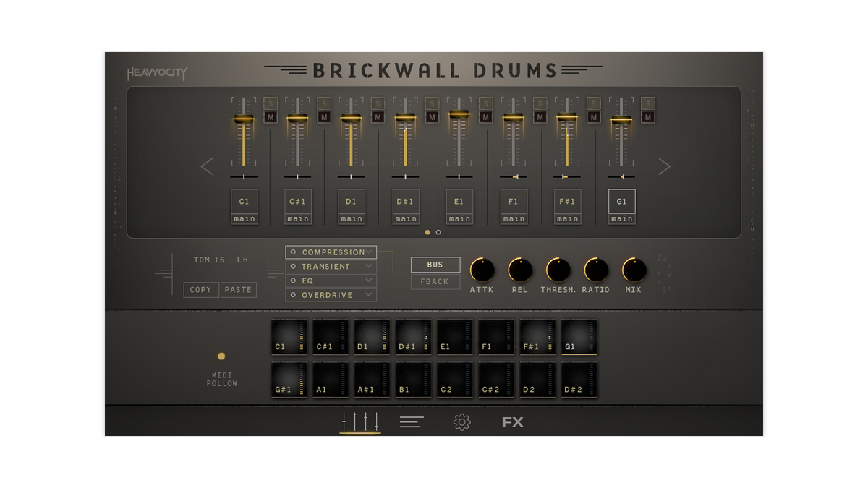Enable the Overdrive effect power circle
The image size is (868, 488).
293,295
